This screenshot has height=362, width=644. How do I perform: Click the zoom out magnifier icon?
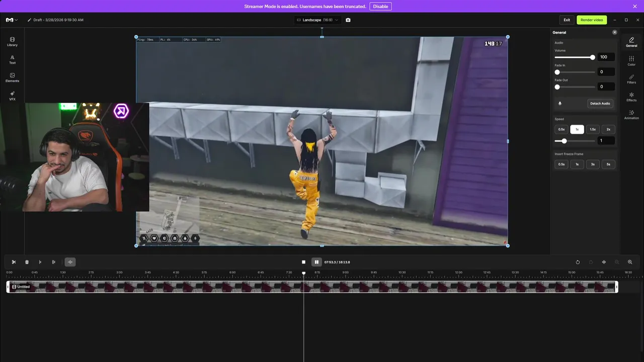point(617,262)
